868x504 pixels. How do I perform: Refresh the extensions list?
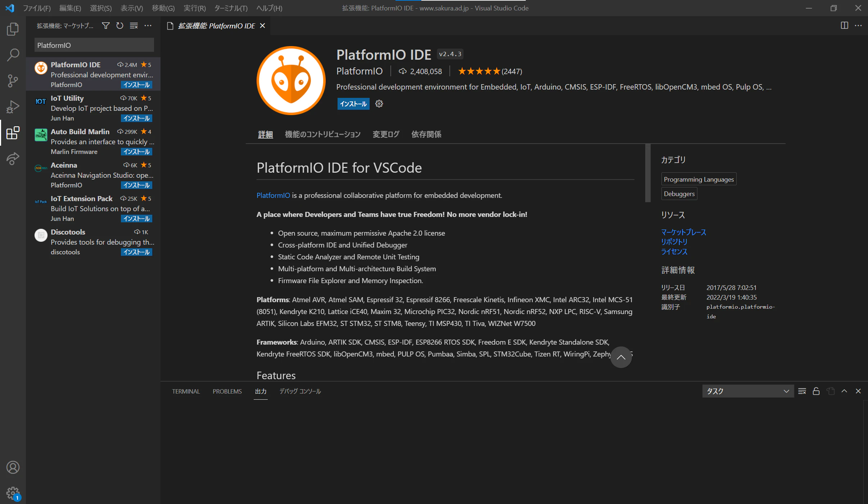pos(120,26)
